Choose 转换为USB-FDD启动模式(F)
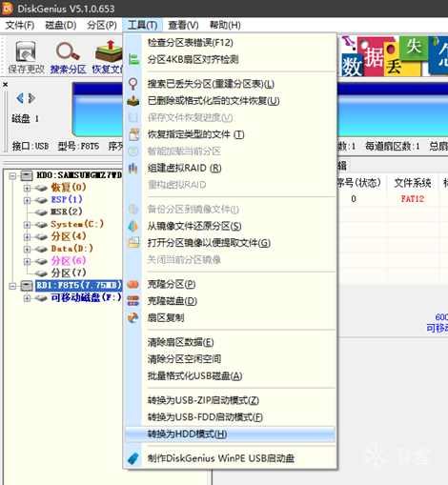 coord(230,417)
